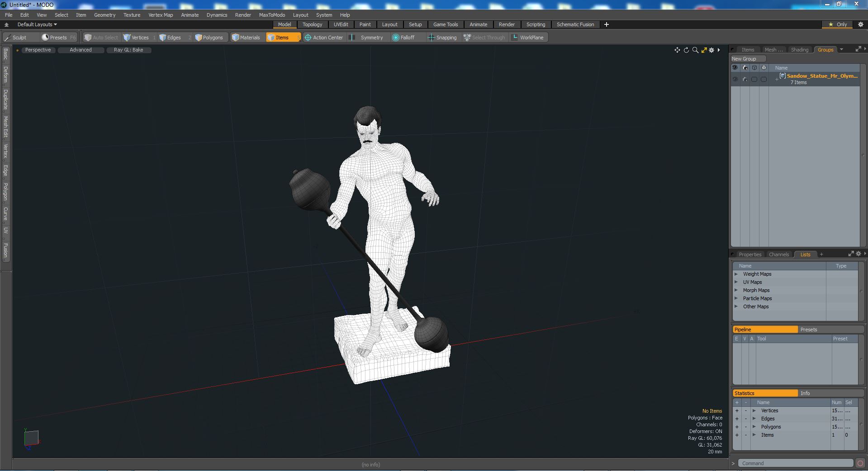Image resolution: width=868 pixels, height=471 pixels.
Task: Expand the Vertices statistics row
Action: [x=754, y=410]
